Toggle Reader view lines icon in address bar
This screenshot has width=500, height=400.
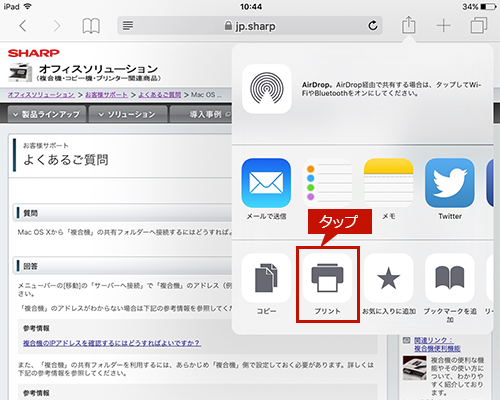[x=128, y=26]
